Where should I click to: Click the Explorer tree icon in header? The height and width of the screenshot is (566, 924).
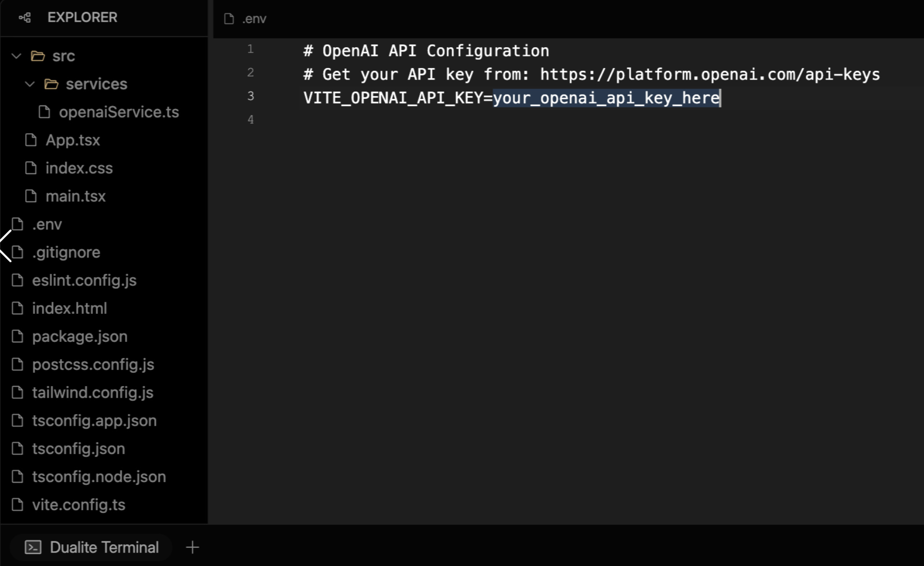[25, 18]
